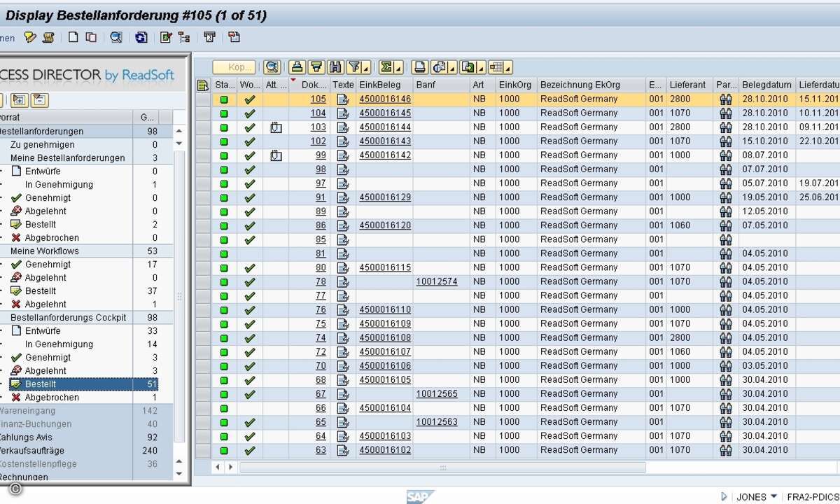Click the grid horizontal scrollbar left arrow
Image resolution: width=840 pixels, height=504 pixels.
(x=218, y=467)
